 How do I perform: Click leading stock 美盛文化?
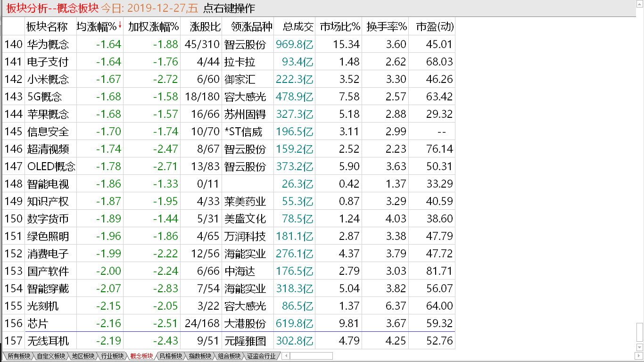(245, 219)
